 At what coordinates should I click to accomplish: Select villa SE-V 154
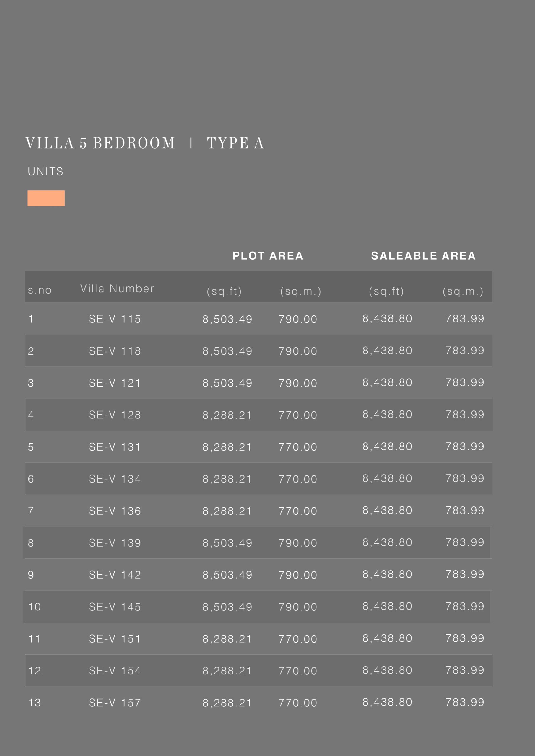coord(115,671)
